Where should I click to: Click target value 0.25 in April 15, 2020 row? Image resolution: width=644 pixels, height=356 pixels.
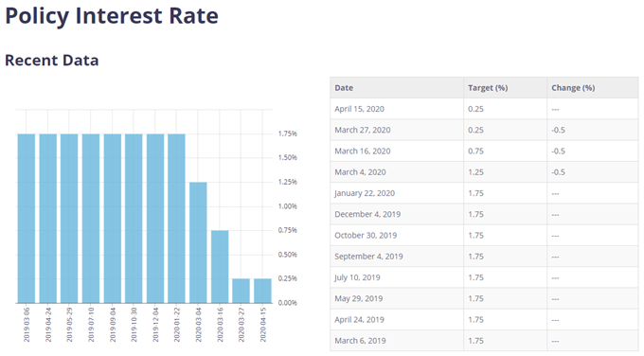click(x=475, y=109)
